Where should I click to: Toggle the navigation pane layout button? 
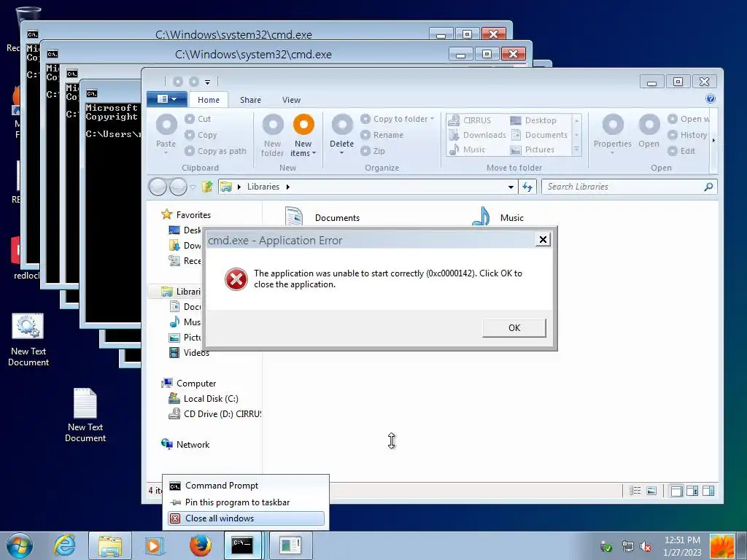point(676,491)
